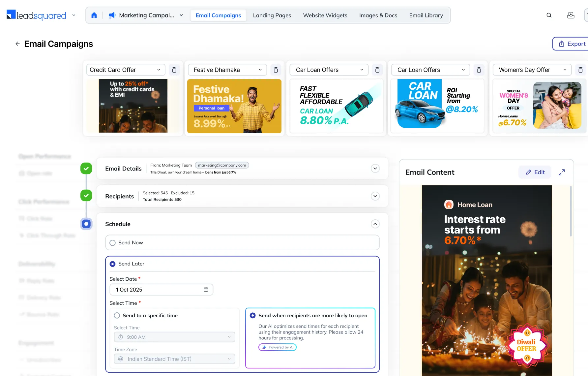The height and width of the screenshot is (376, 588).
Task: Select Send when recipients are more likely to open
Action: [253, 316]
